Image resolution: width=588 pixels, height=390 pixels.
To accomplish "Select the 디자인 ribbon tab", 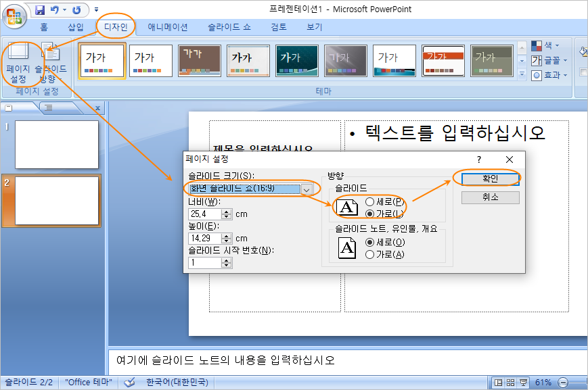I will pos(116,27).
